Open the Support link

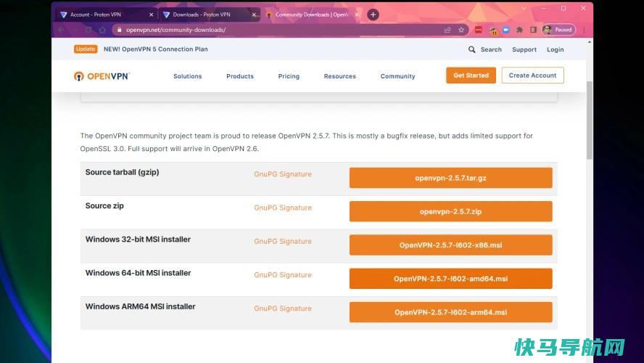click(x=524, y=49)
